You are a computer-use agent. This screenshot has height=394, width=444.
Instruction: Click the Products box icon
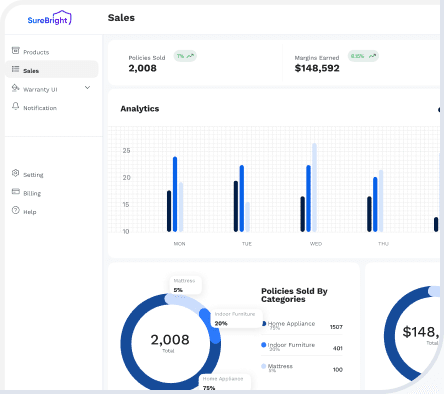point(16,50)
